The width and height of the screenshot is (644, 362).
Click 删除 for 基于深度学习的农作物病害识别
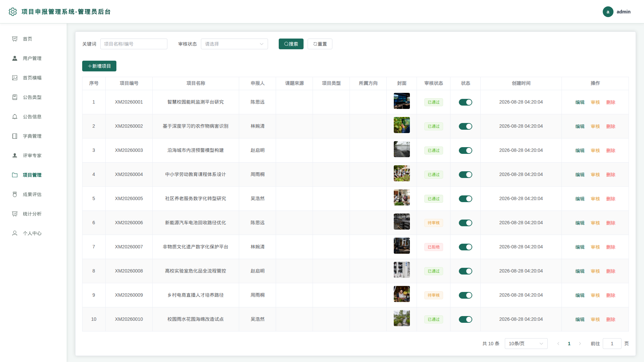[610, 126]
